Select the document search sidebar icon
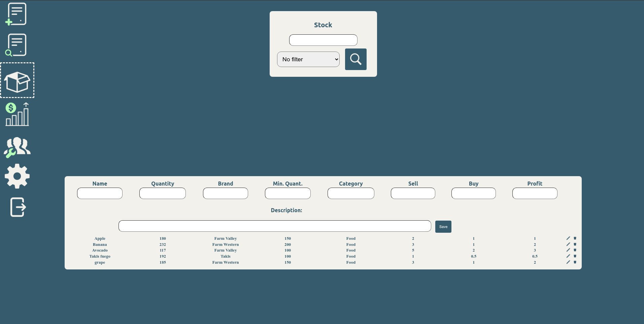 click(x=16, y=44)
